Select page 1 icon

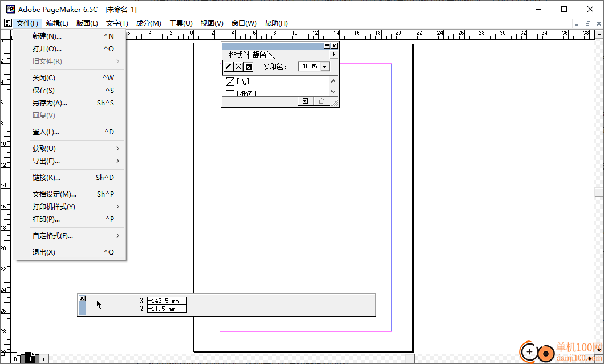[x=30, y=358]
